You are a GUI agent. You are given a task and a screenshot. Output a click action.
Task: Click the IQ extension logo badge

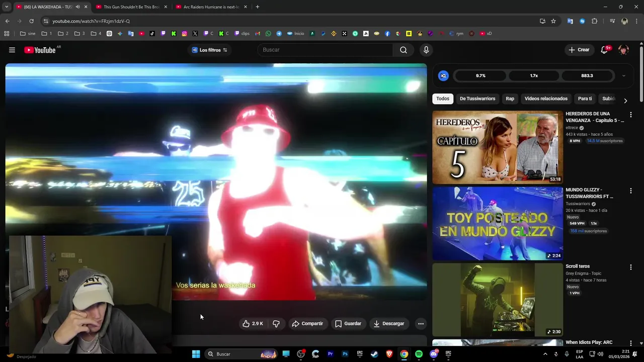click(x=443, y=76)
